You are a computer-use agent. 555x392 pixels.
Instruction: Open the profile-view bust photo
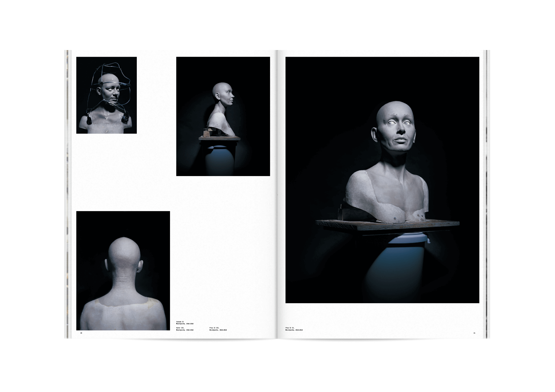[223, 116]
